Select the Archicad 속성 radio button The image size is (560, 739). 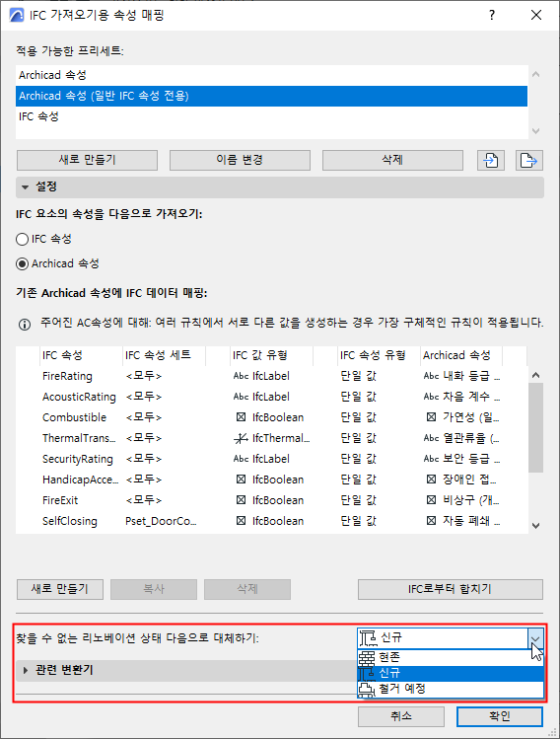pyautogui.click(x=22, y=263)
